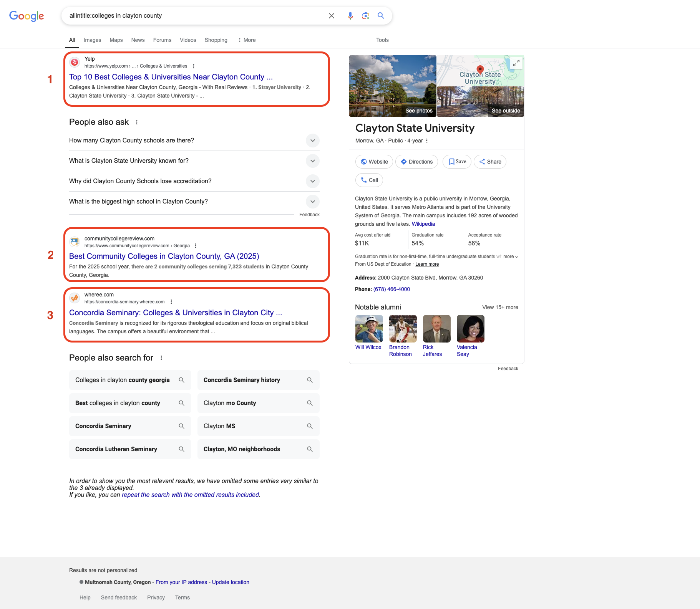Open Brandon Robinson alumni photo
Image resolution: width=700 pixels, height=609 pixels.
403,329
